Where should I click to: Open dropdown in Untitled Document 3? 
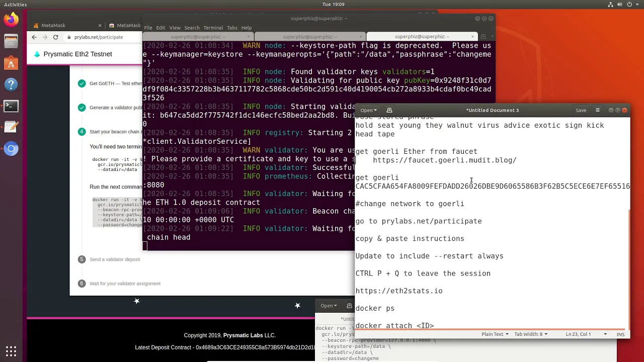pos(368,110)
